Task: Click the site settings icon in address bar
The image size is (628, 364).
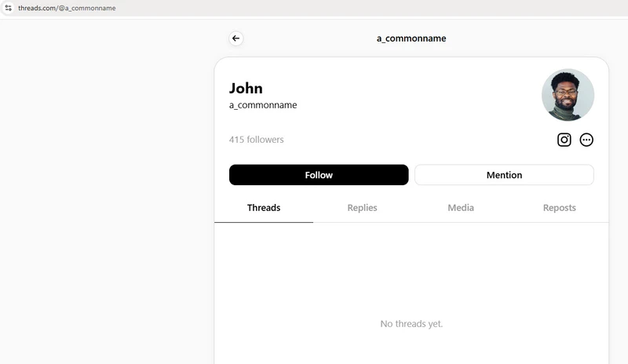Action: [x=8, y=8]
